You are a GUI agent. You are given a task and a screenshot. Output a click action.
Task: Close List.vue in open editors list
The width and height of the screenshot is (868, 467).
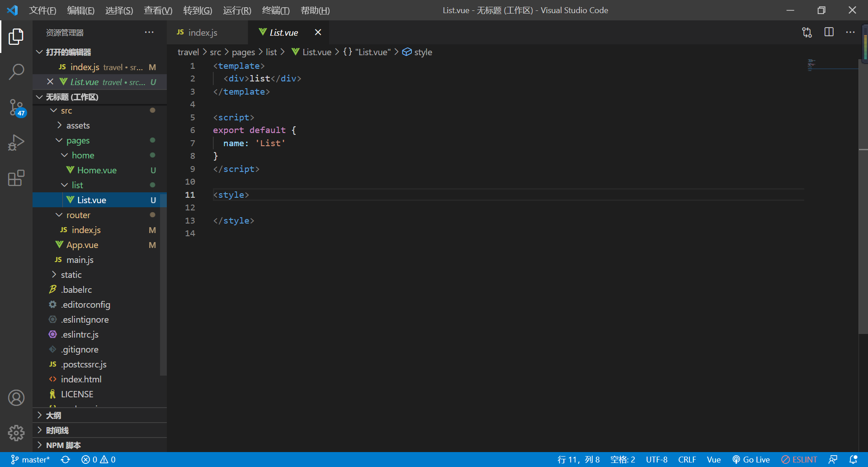pyautogui.click(x=50, y=82)
